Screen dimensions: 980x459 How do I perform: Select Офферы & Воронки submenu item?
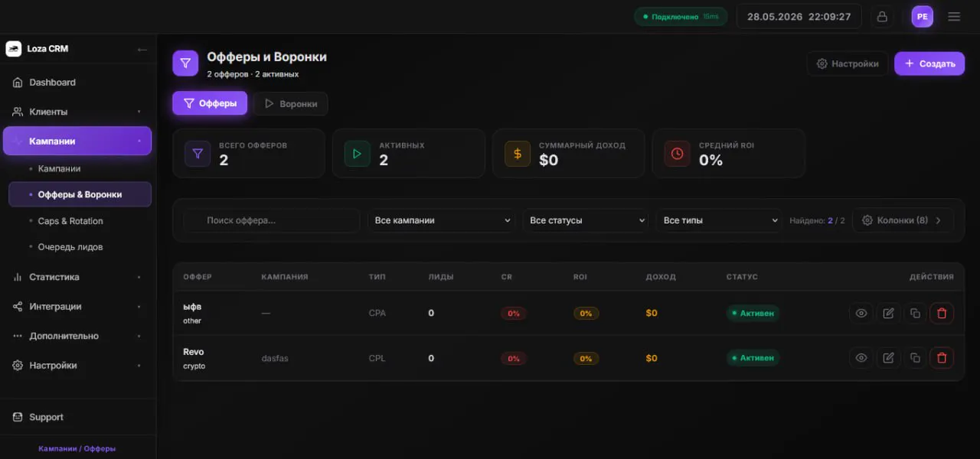point(80,194)
